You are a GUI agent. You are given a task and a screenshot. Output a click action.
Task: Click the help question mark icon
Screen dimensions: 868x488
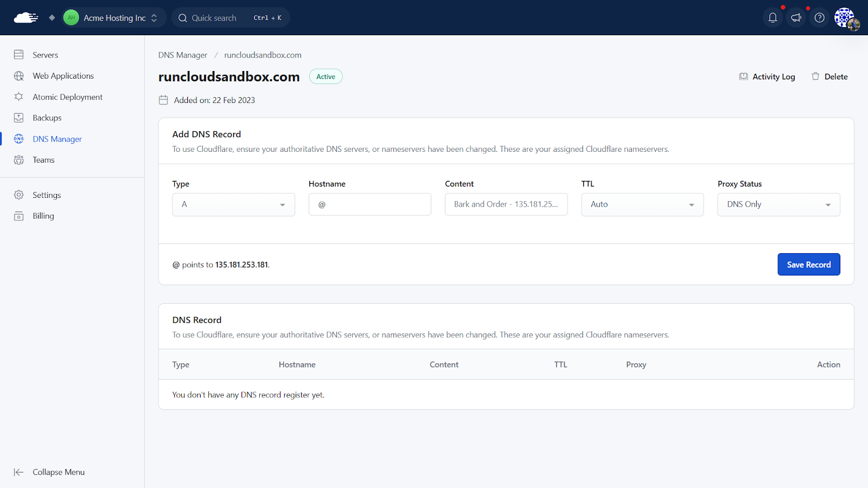(x=819, y=18)
